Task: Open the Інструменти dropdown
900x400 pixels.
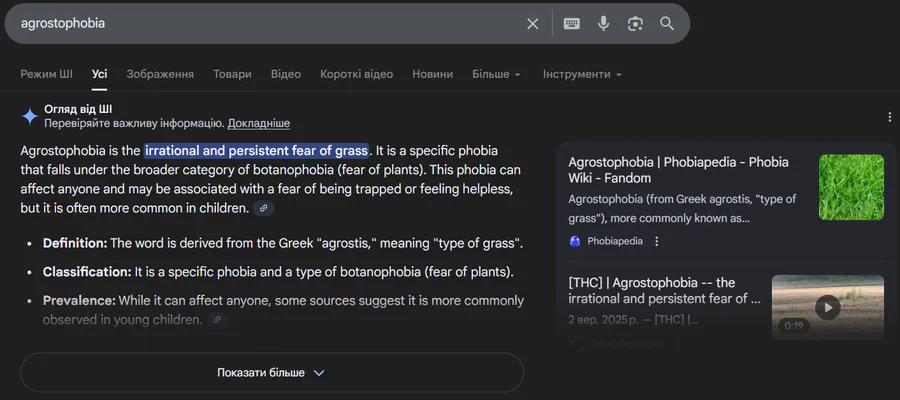Action: tap(582, 74)
